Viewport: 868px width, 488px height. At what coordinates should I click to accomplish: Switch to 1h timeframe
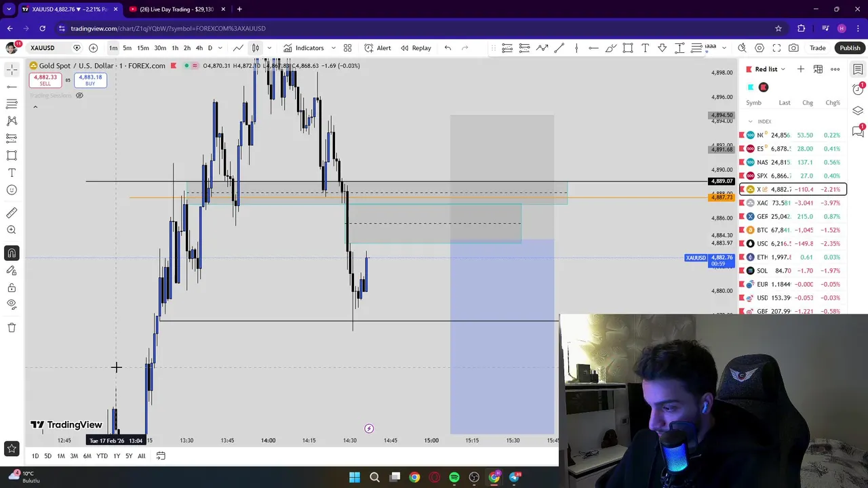point(175,47)
